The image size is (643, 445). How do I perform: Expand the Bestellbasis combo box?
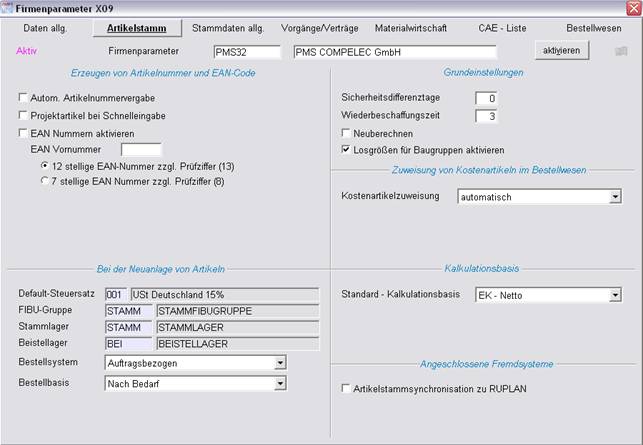pyautogui.click(x=280, y=382)
